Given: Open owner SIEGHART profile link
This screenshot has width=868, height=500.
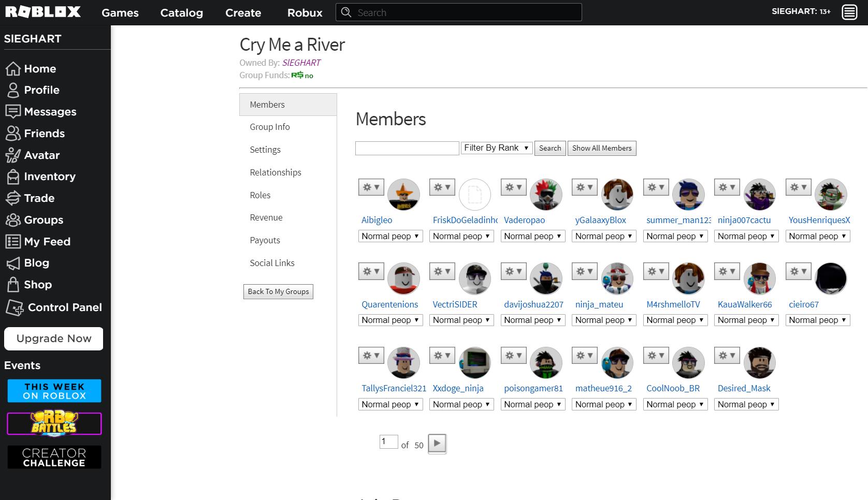Looking at the screenshot, I should click(x=301, y=63).
